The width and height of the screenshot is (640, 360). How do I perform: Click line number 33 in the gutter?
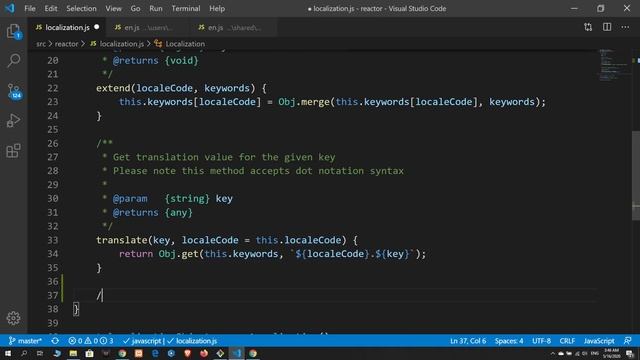53,240
